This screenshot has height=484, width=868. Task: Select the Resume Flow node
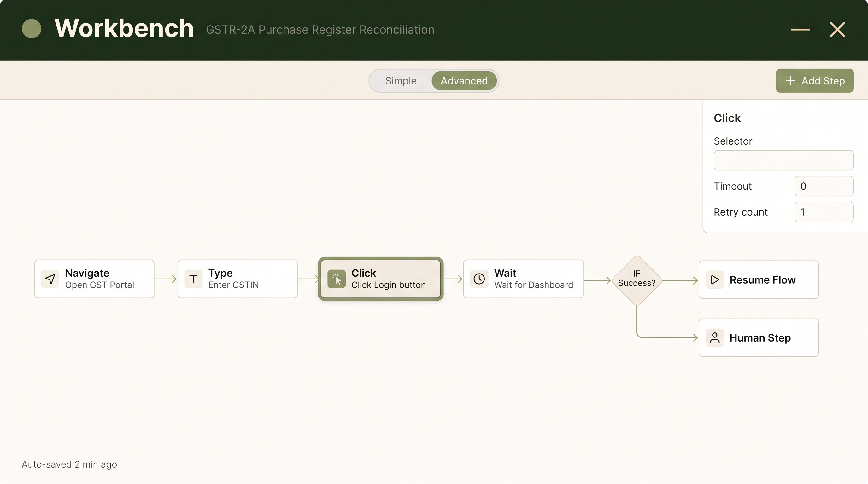pos(759,280)
